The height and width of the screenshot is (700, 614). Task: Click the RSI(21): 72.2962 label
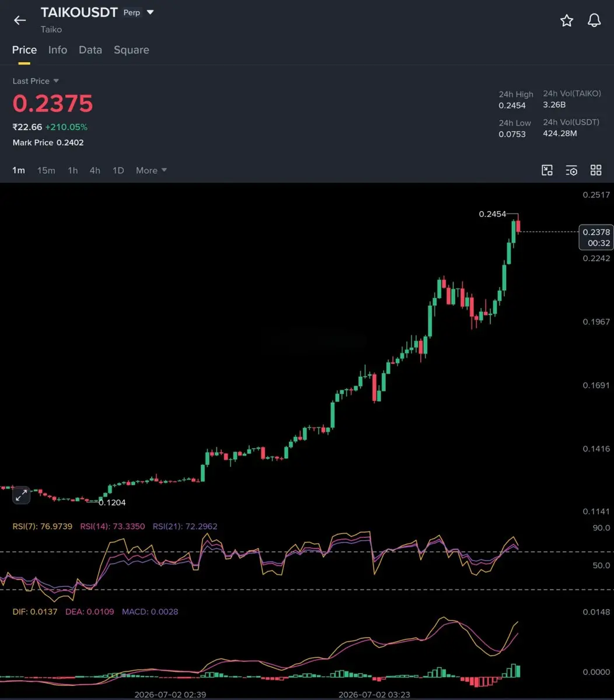pyautogui.click(x=185, y=526)
